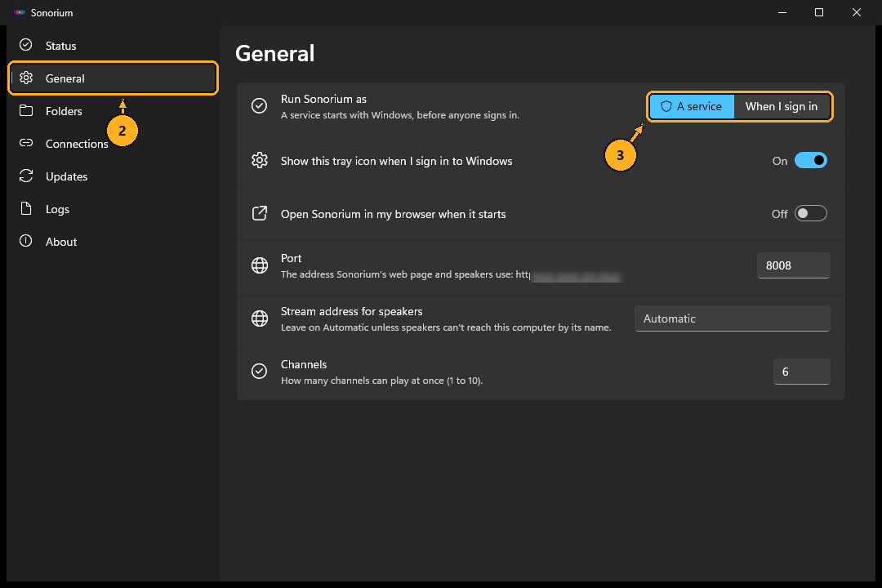Click the open-in-browser external link icon
882x588 pixels.
point(260,213)
